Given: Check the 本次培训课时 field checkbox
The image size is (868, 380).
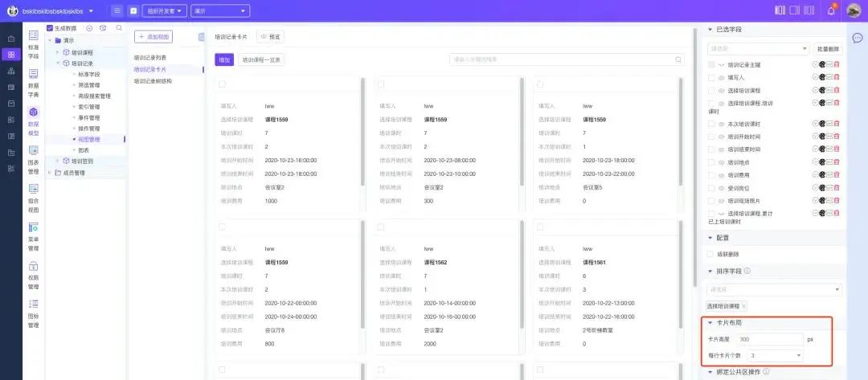Looking at the screenshot, I should (x=711, y=124).
